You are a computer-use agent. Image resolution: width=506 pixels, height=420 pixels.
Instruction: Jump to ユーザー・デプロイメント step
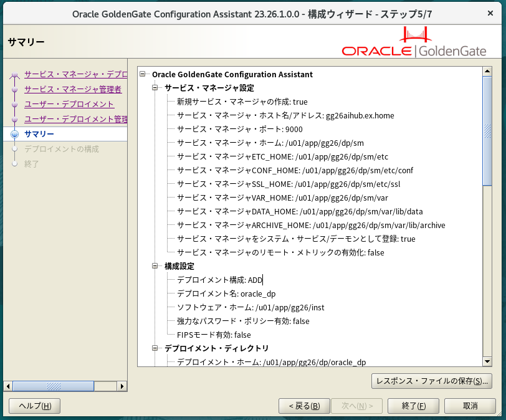click(x=69, y=105)
